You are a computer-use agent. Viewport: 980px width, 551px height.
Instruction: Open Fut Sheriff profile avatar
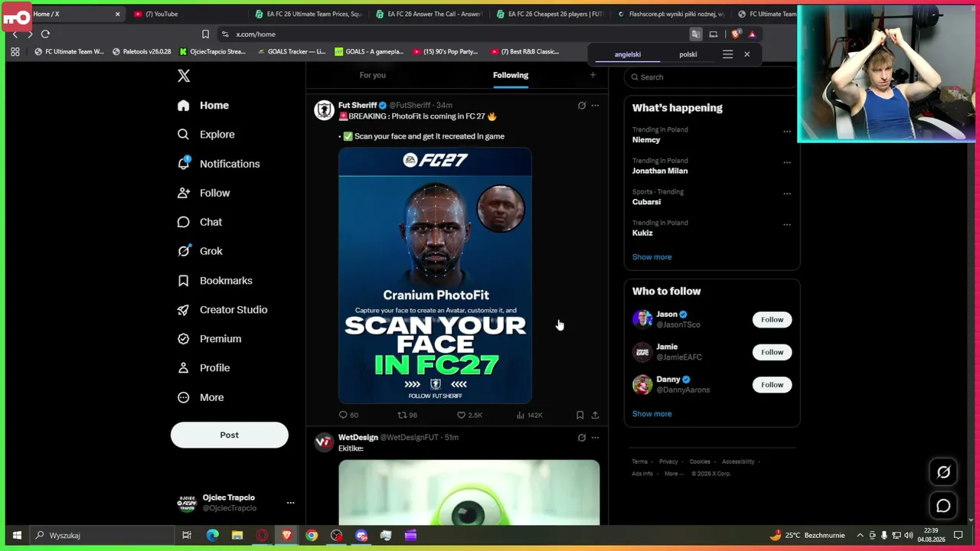[324, 111]
